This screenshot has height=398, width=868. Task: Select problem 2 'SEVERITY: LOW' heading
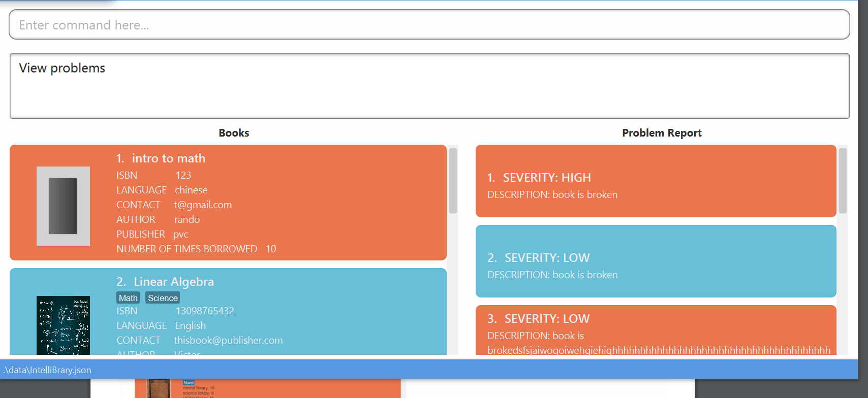coord(547,258)
